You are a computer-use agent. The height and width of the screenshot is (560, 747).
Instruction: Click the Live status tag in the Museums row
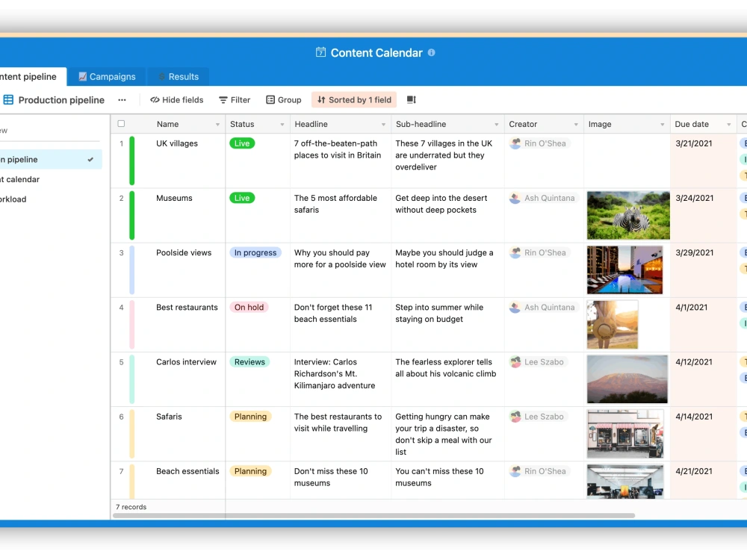(x=242, y=198)
